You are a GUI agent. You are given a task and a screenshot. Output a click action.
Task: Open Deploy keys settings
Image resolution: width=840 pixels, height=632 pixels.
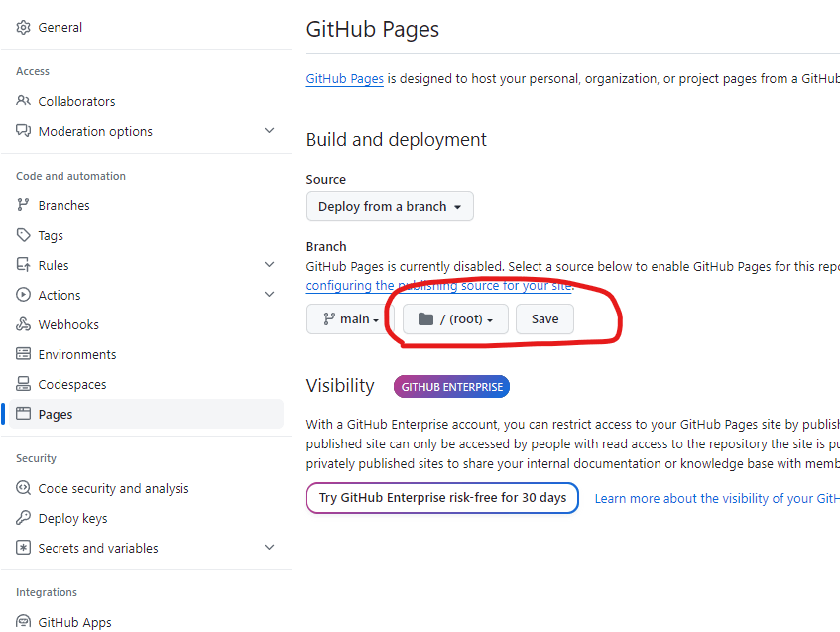click(72, 518)
